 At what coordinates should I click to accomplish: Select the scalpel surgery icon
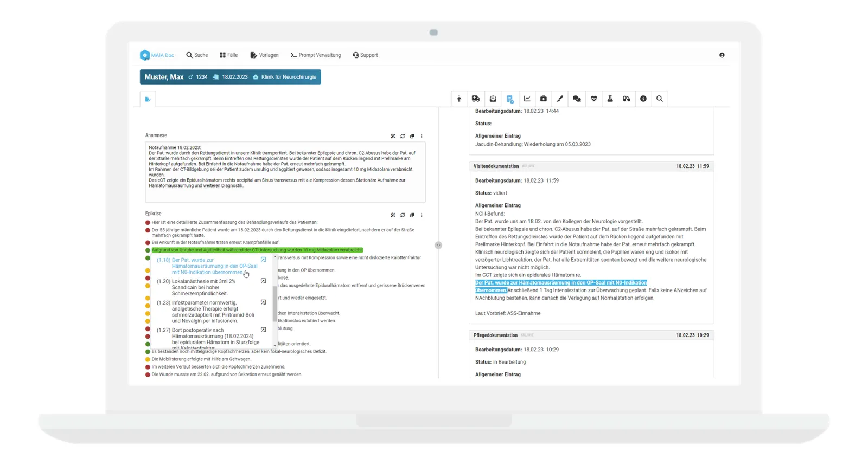pos(560,99)
